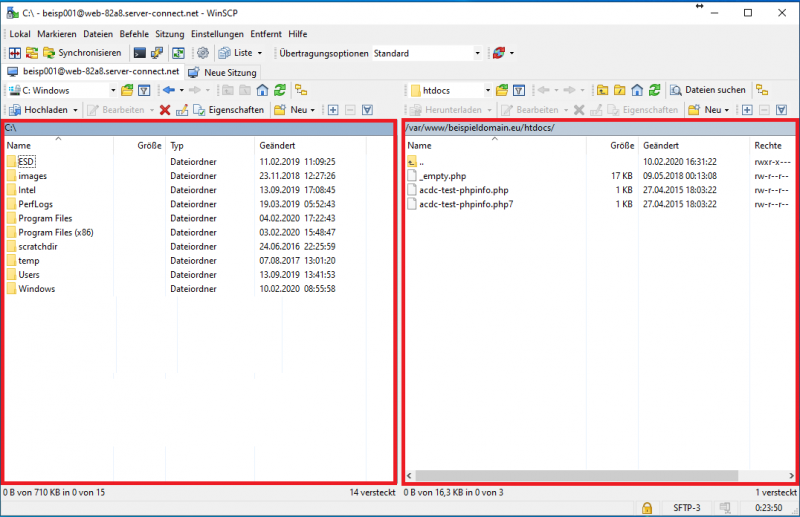Open the local back-history dropdown arrow
The width and height of the screenshot is (800, 517).
182,91
